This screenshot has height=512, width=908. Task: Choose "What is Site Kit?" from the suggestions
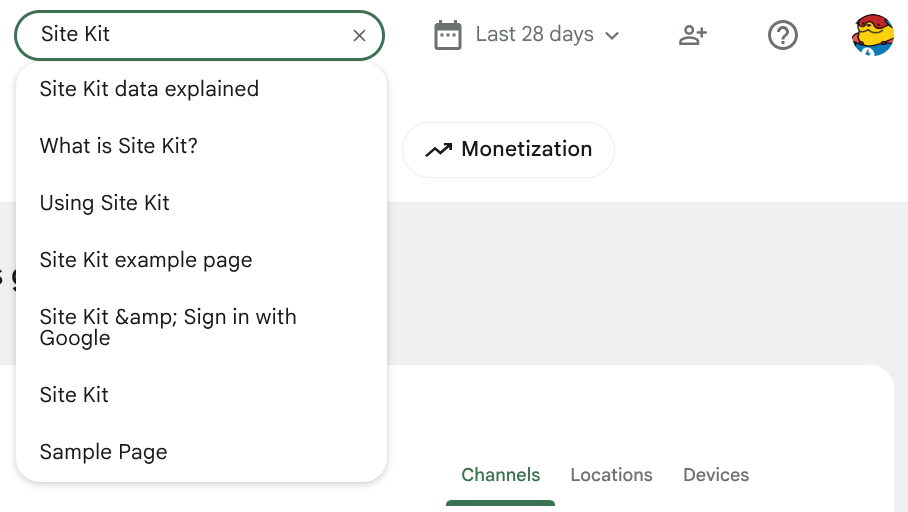[x=119, y=146]
